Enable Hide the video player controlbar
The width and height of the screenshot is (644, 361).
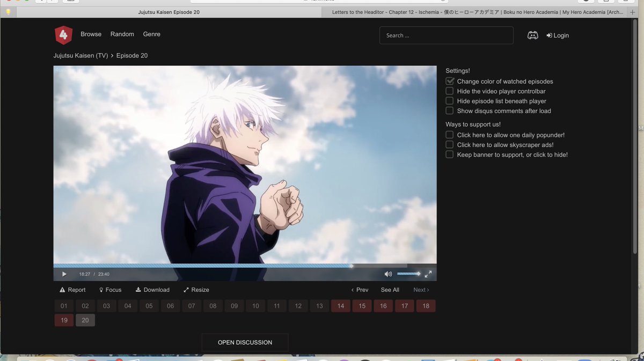(450, 91)
